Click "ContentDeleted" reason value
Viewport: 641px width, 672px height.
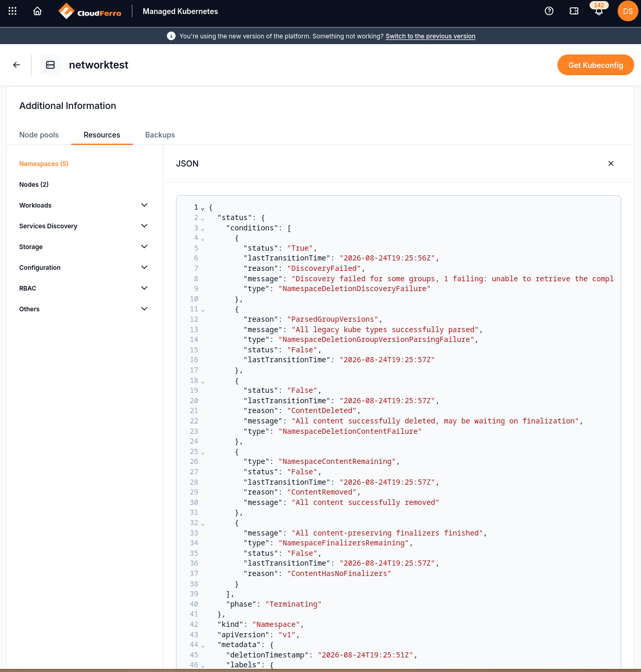coord(322,410)
